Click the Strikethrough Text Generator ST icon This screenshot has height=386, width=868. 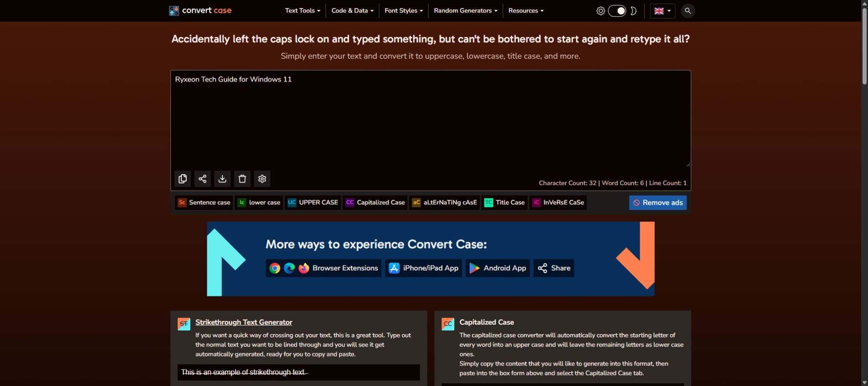pos(184,324)
